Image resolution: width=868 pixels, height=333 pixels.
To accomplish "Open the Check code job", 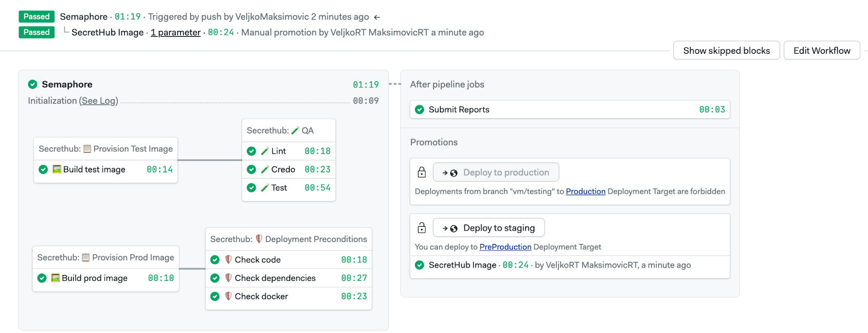I will [289, 260].
